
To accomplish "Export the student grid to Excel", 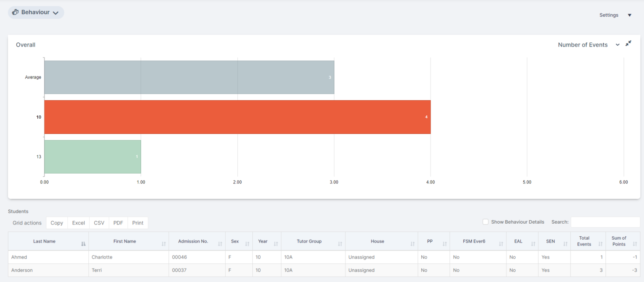I will pyautogui.click(x=78, y=222).
